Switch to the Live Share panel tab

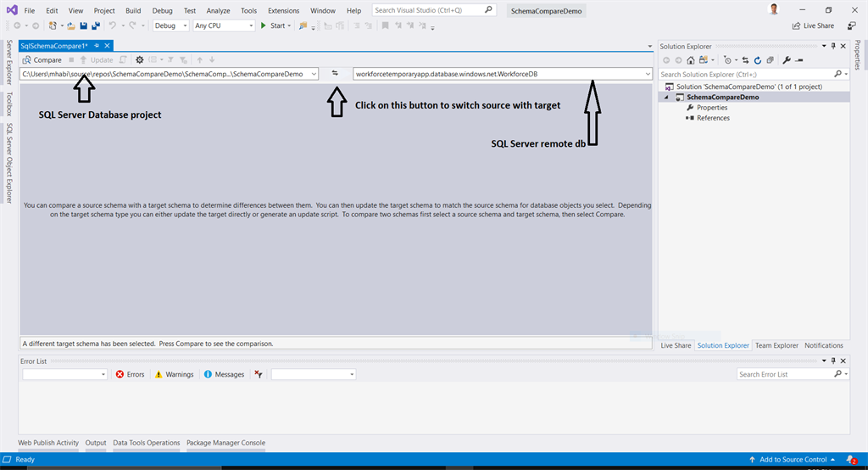676,345
